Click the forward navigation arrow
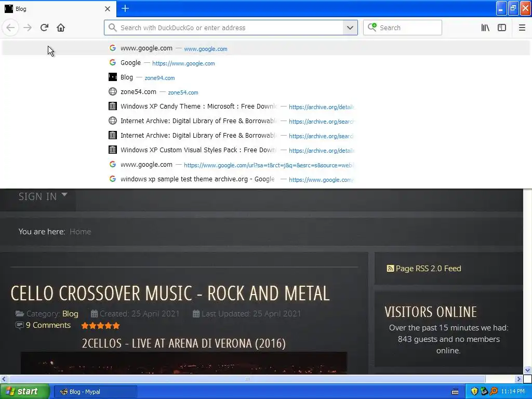This screenshot has width=532, height=399. click(28, 28)
